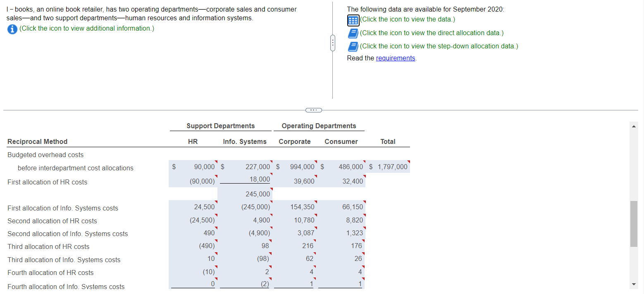Select the Total cell 1,797,000
This screenshot has width=644, height=294.
388,167
